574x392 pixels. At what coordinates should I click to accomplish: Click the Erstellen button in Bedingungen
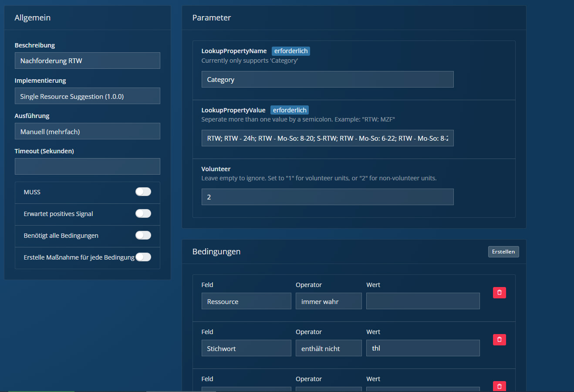coord(503,252)
